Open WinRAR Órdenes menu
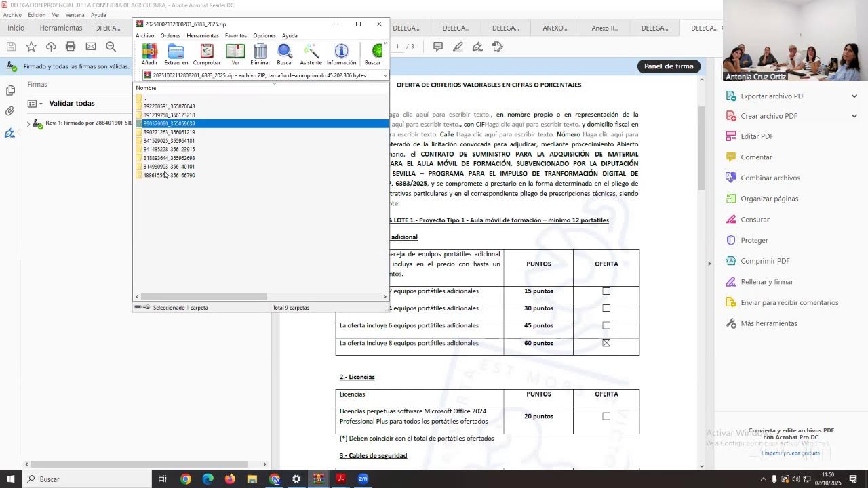This screenshot has height=488, width=868. point(170,35)
